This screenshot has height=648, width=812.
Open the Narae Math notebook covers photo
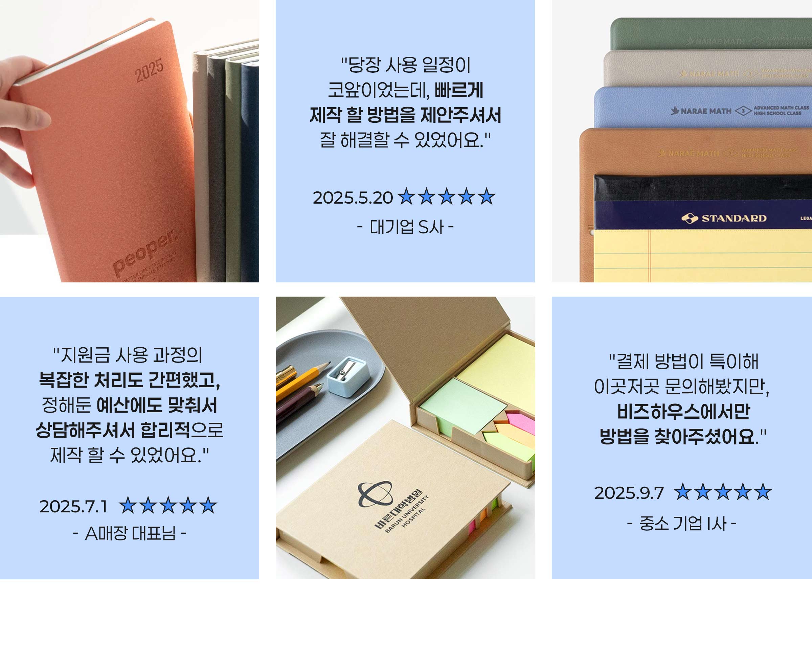pyautogui.click(x=682, y=141)
